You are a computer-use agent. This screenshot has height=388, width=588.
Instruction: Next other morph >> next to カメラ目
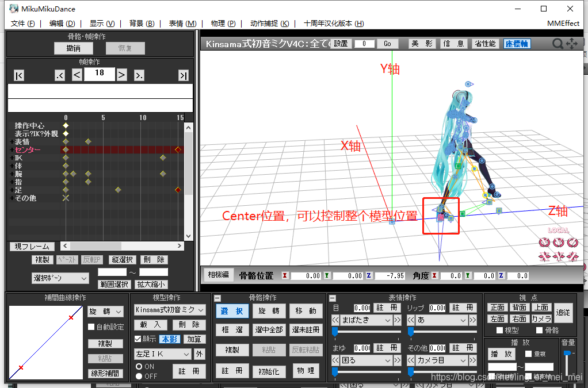click(x=472, y=360)
